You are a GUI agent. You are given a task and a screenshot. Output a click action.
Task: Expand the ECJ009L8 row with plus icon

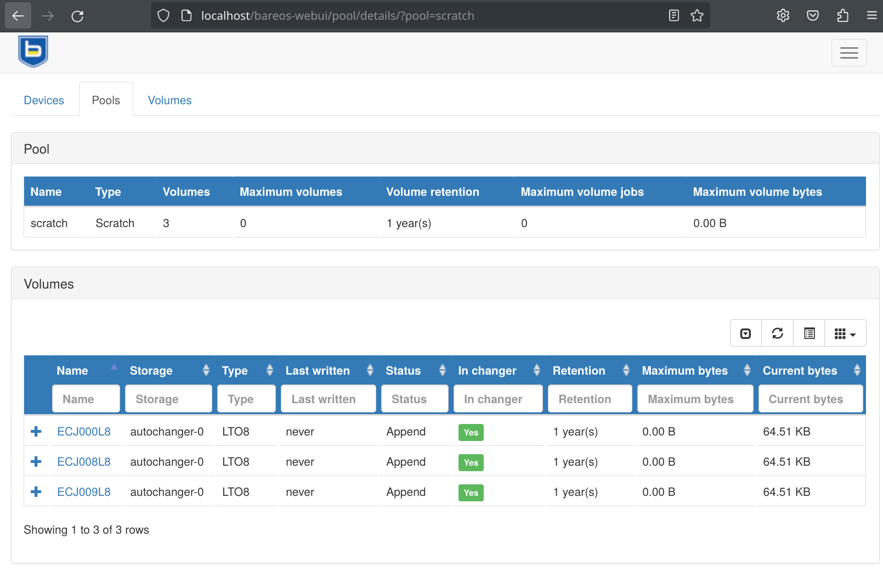(36, 492)
